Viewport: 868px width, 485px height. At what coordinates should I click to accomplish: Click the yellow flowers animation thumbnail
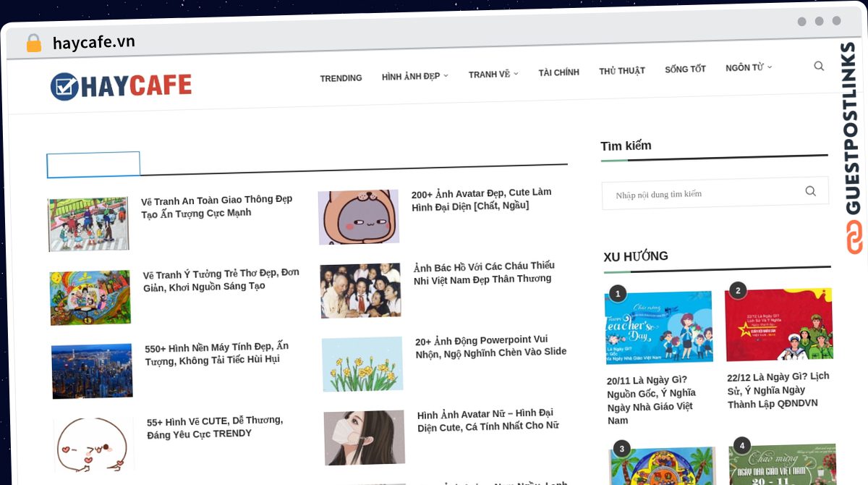pos(362,364)
